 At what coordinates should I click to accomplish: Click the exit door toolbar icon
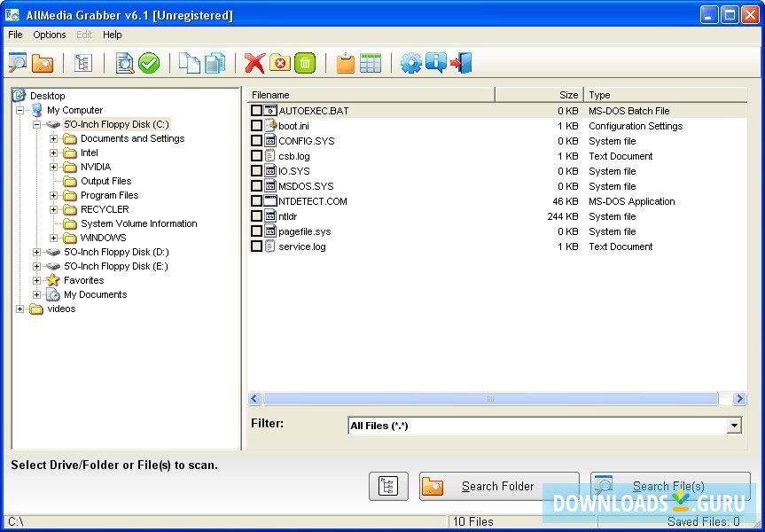click(x=461, y=64)
